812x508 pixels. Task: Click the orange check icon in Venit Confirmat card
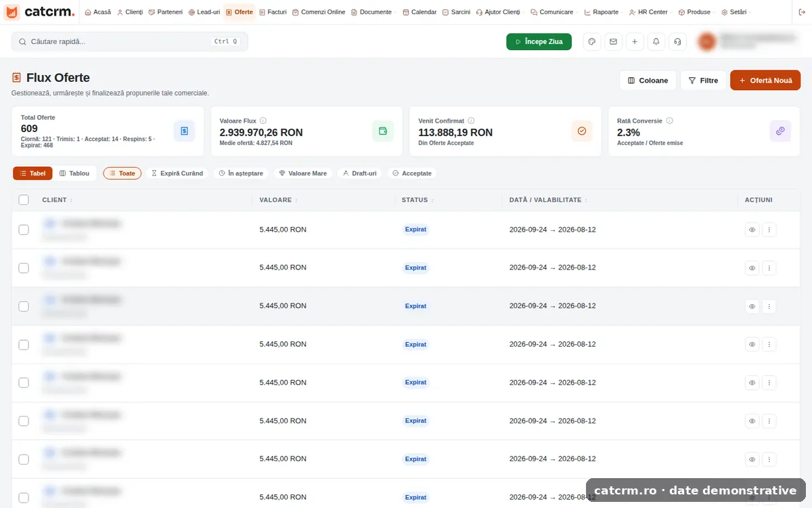[x=582, y=131]
